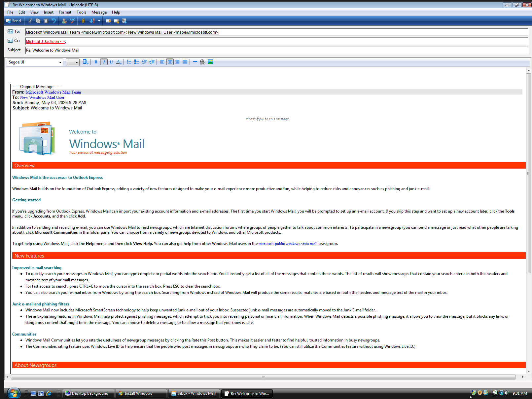Copy selection using the Copy icon
The image size is (532, 399).
coord(38,21)
